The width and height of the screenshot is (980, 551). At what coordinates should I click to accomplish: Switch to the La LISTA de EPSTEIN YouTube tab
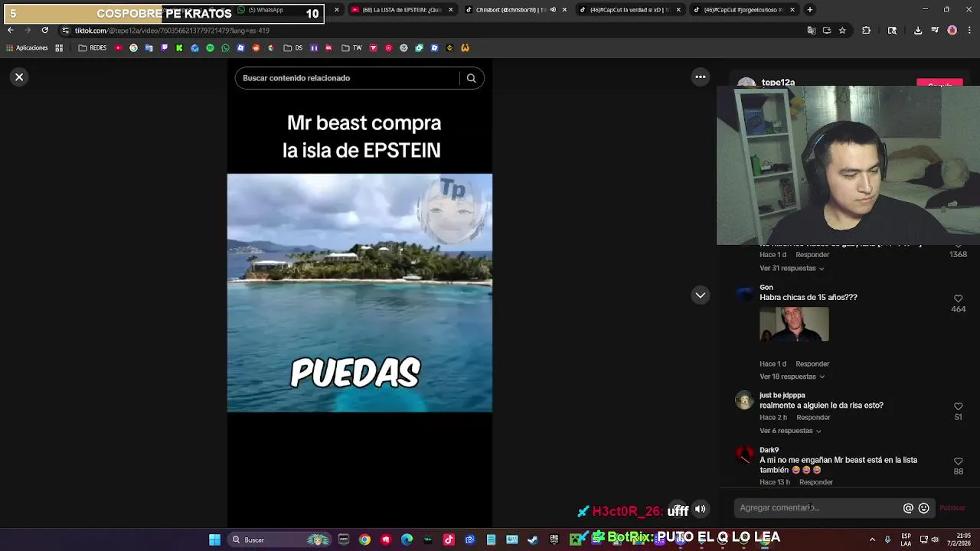tap(401, 10)
